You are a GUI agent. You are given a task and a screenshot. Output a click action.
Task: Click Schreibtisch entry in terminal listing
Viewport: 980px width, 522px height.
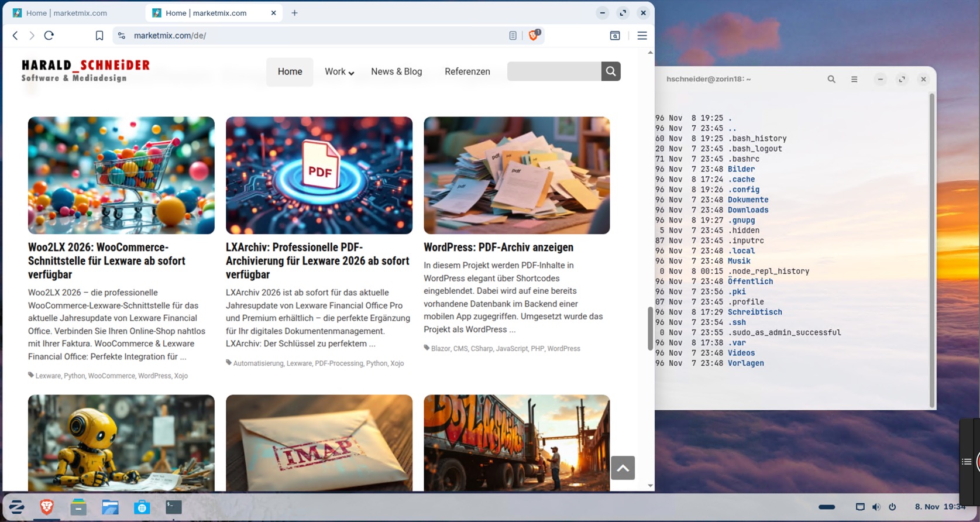(x=755, y=312)
